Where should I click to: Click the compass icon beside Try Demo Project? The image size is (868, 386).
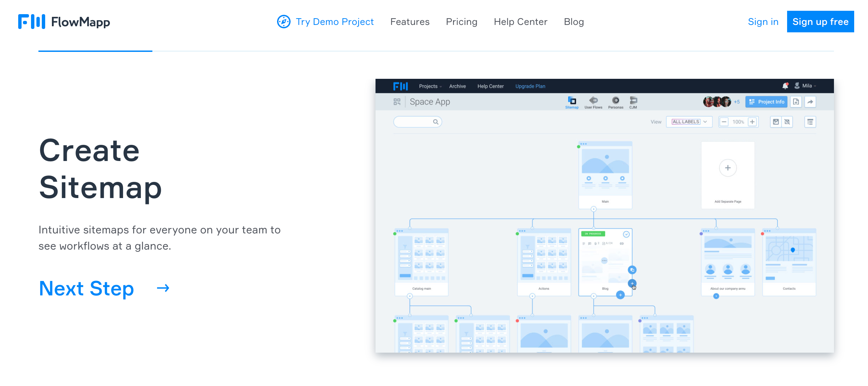coord(283,22)
